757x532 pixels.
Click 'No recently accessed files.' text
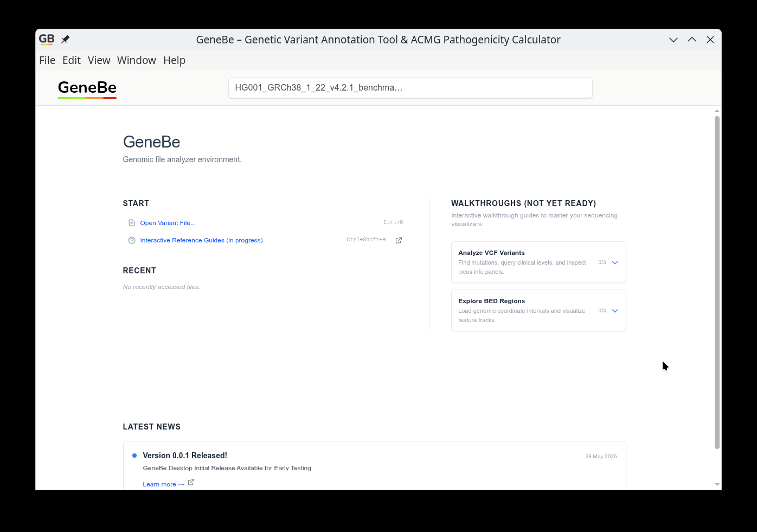click(x=162, y=287)
